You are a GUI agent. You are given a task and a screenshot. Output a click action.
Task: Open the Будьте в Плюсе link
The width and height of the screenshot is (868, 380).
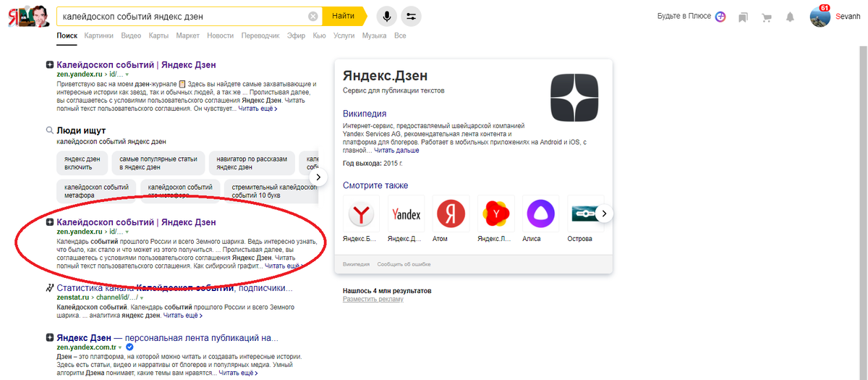point(684,16)
